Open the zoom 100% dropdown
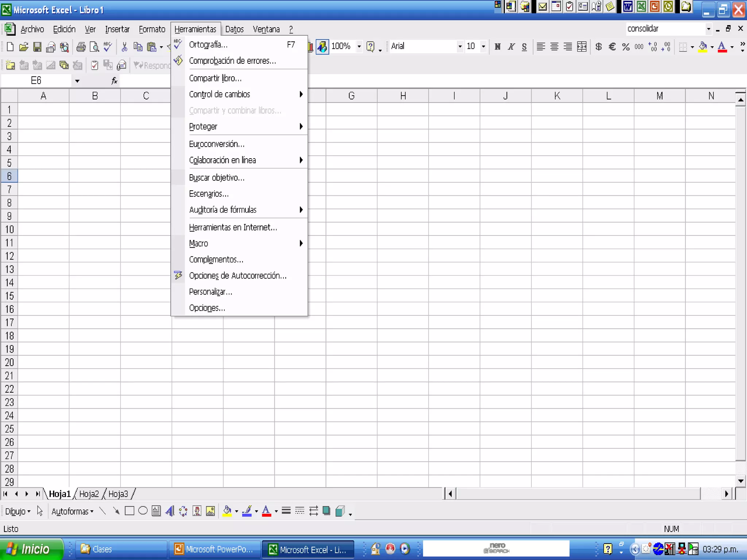This screenshot has width=747, height=560. [x=359, y=47]
